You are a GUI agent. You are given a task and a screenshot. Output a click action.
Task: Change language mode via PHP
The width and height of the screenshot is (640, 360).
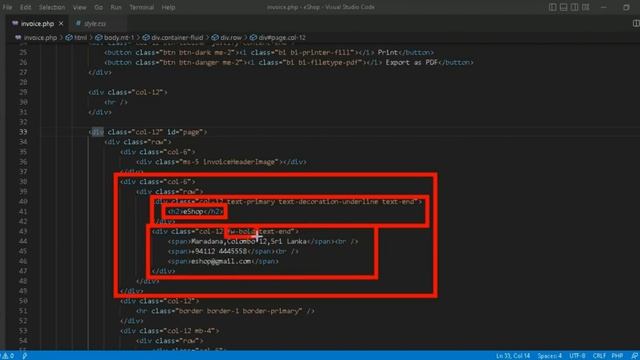[x=617, y=356]
